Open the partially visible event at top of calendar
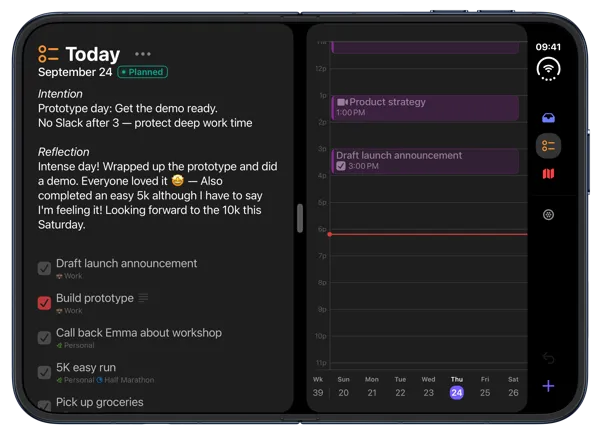 tap(425, 47)
